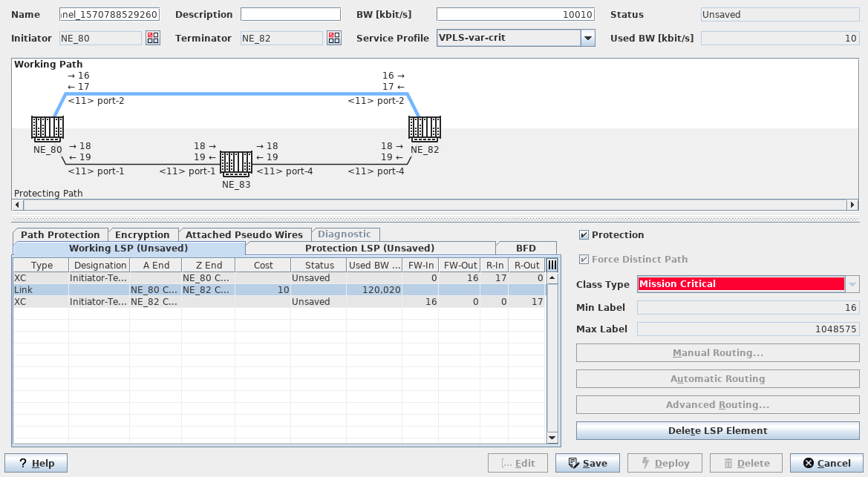Open the table column chooser icon
Image resolution: width=868 pixels, height=477 pixels.
point(552,265)
